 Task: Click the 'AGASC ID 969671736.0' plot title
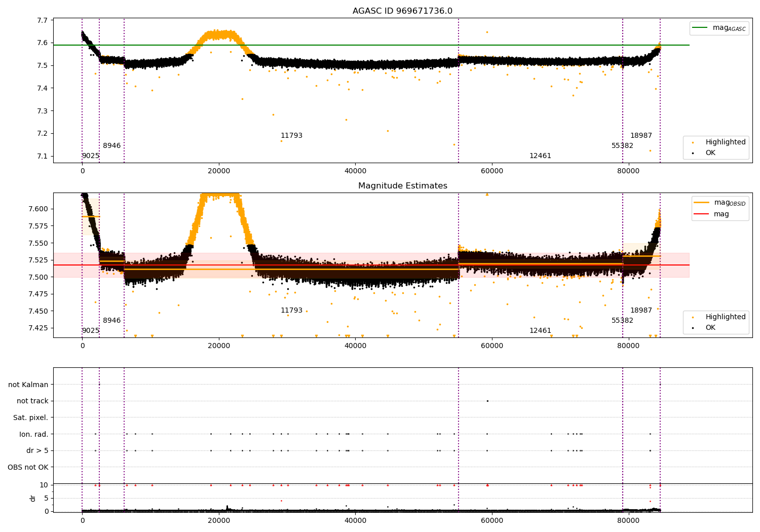point(402,11)
